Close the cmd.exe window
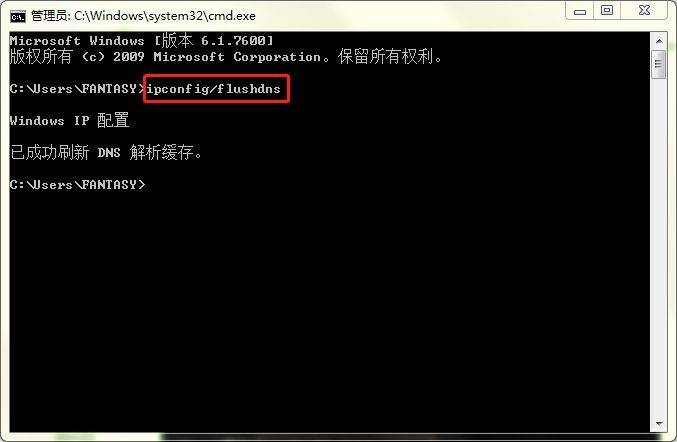The image size is (677, 442). (644, 10)
